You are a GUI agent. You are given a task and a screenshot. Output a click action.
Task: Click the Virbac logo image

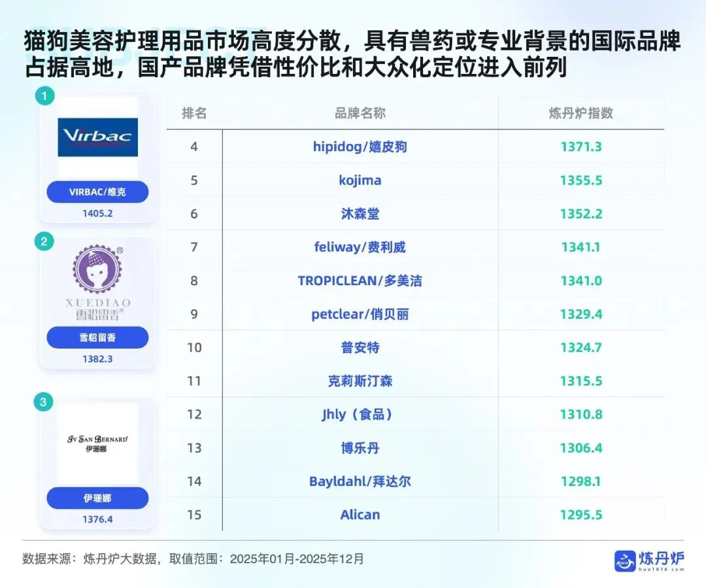pos(97,137)
